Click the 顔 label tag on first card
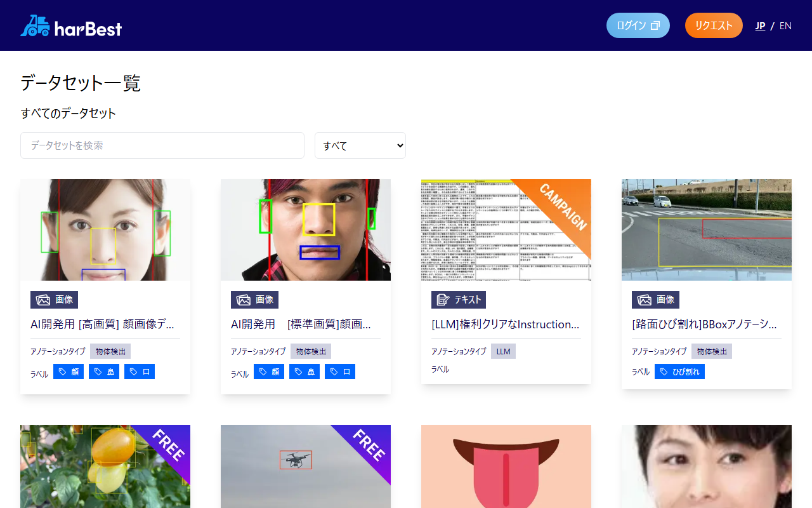Screen dimensions: 812x508 coord(69,371)
